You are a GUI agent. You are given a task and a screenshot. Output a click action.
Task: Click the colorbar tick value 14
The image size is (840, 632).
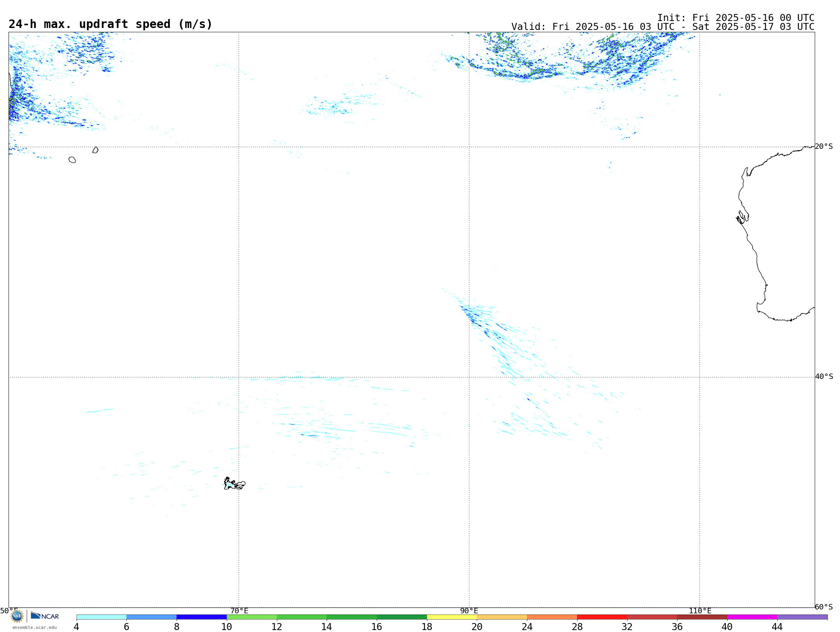(x=327, y=627)
